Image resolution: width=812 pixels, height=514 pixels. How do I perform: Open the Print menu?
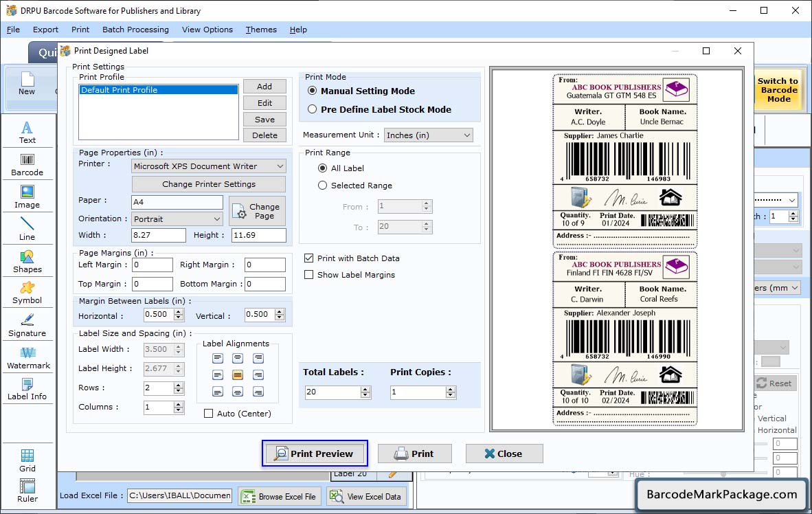(x=80, y=30)
